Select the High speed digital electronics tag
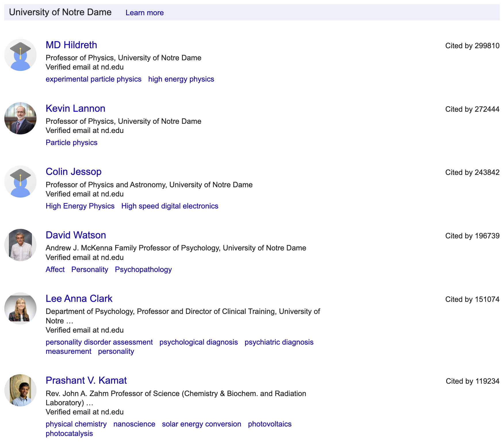Screen dimensions: 504x442 (170, 206)
